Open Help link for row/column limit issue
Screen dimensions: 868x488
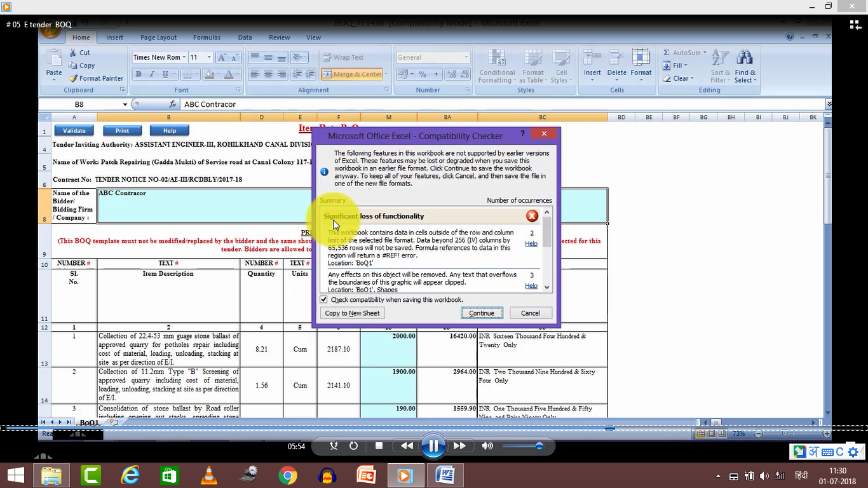[531, 244]
